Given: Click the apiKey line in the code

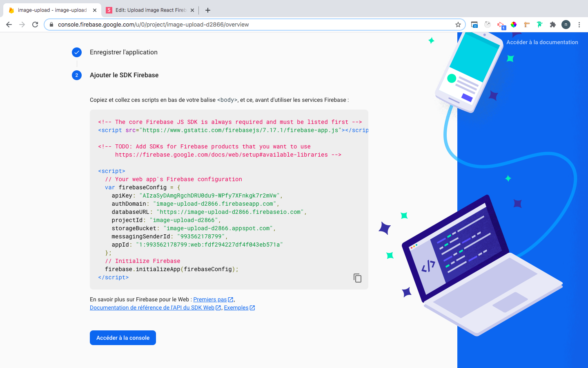Looking at the screenshot, I should click(x=197, y=195).
